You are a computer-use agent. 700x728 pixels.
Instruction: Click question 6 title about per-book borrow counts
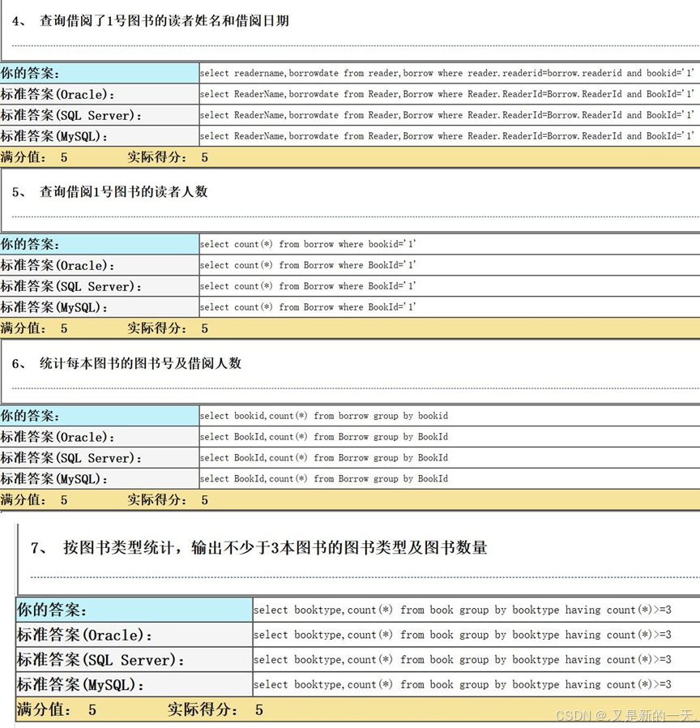pos(140,363)
